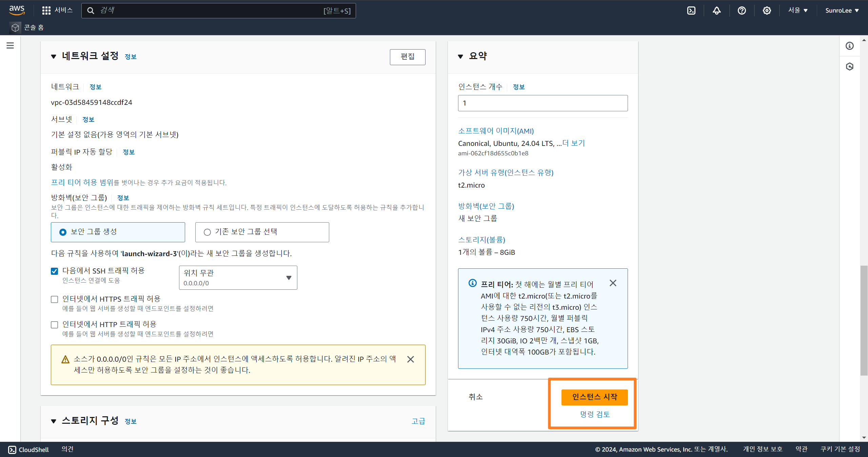Open the info panel icon at right

coord(849,46)
